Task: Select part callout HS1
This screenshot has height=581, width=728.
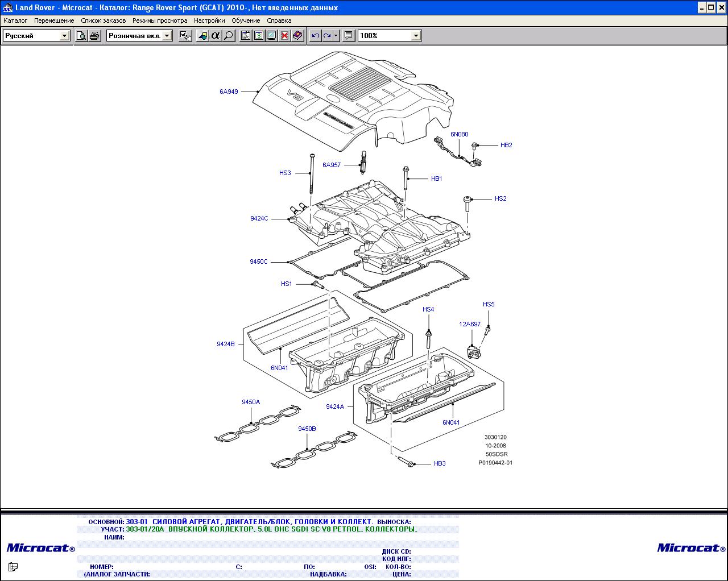Action: [286, 284]
